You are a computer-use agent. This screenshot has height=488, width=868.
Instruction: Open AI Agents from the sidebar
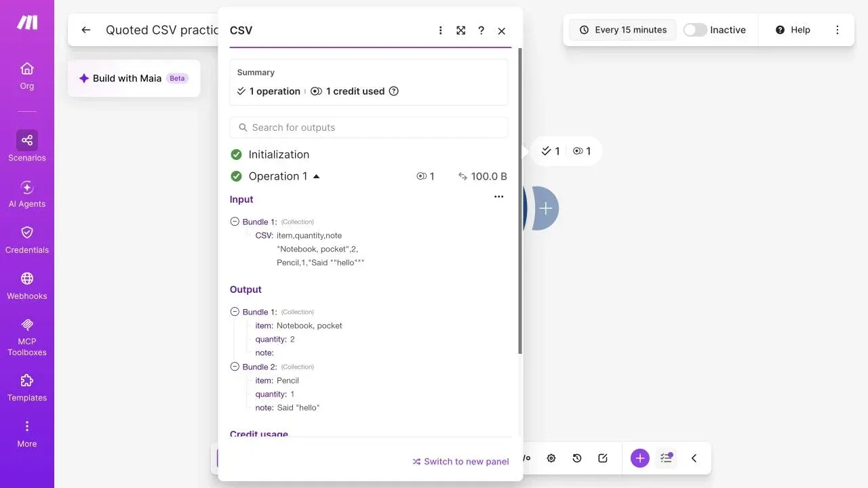tap(27, 194)
